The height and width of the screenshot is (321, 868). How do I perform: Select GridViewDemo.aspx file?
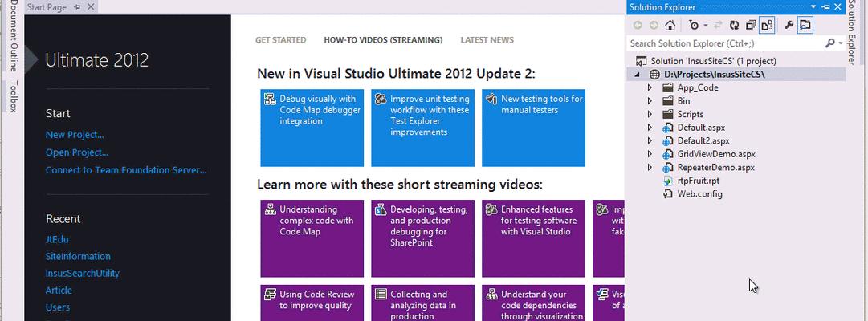point(715,154)
